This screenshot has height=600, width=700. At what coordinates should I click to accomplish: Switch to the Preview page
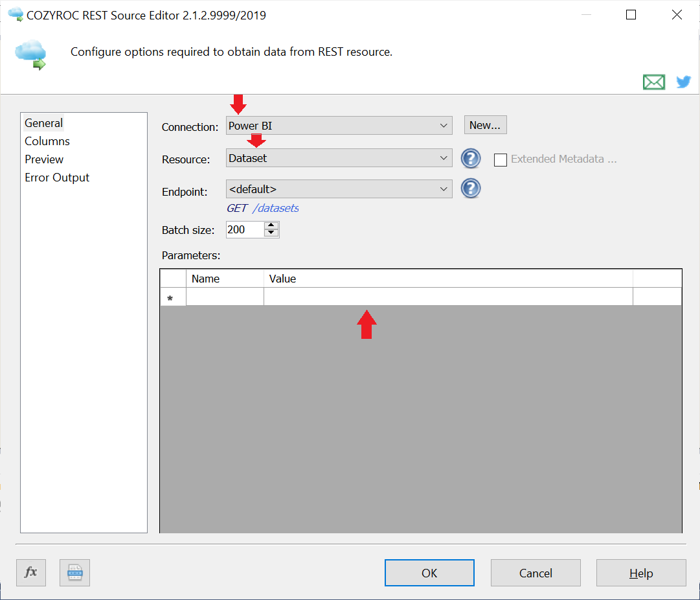(x=44, y=159)
